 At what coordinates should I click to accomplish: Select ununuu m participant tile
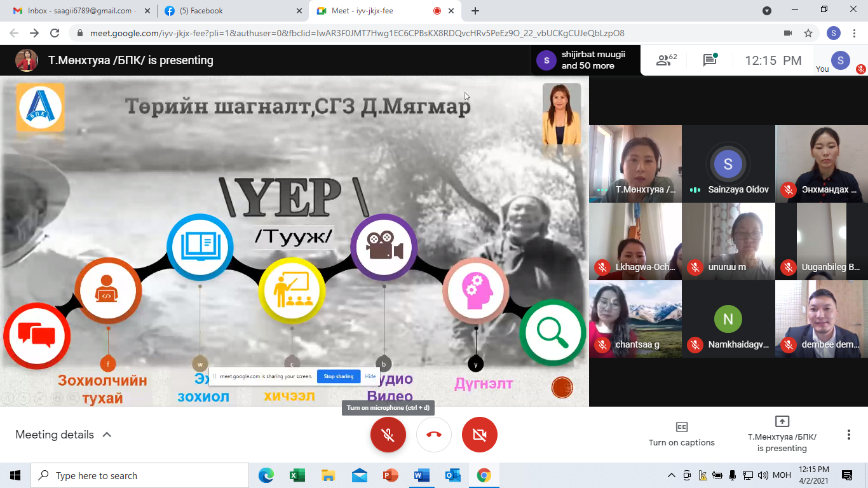tap(728, 241)
